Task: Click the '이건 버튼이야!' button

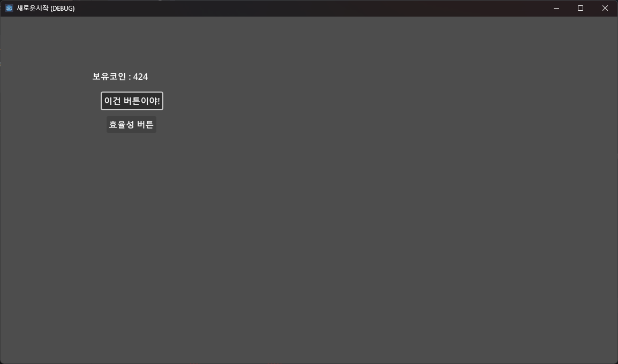Action: click(x=132, y=101)
